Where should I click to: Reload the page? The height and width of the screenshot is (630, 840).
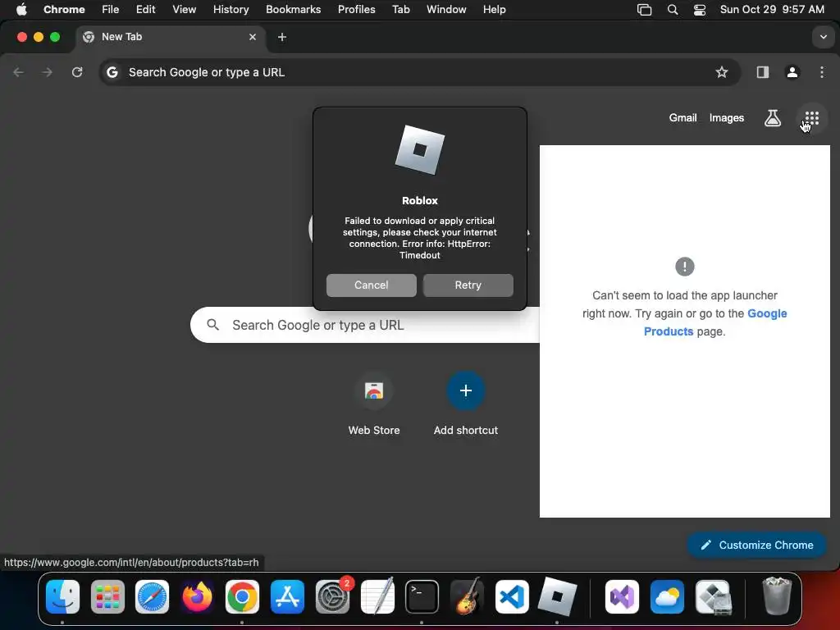(x=77, y=72)
